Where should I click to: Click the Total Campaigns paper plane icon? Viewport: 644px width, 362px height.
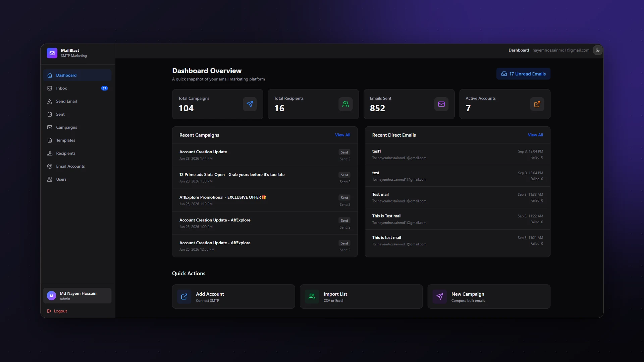[x=250, y=104]
